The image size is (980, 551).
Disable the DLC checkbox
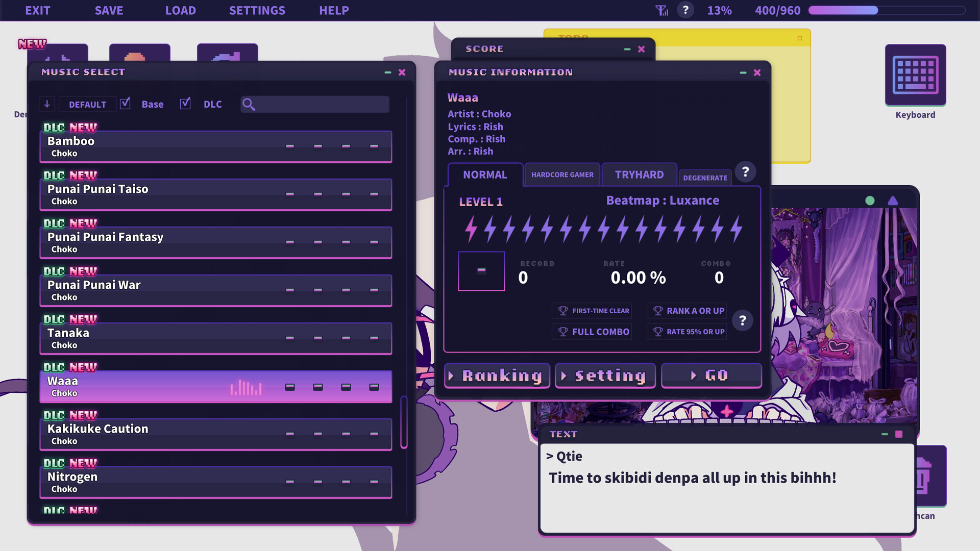point(185,103)
